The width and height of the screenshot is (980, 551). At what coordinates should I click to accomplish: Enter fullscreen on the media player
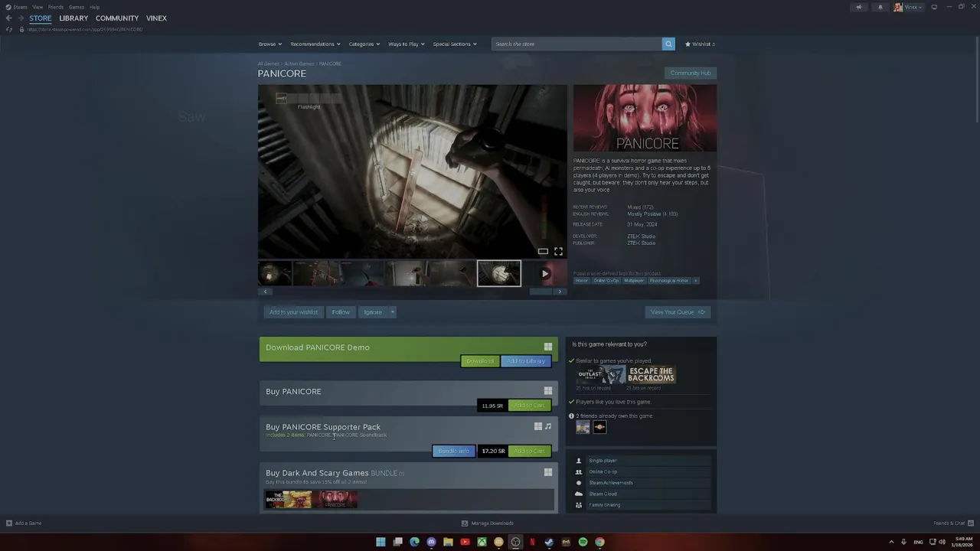[558, 251]
